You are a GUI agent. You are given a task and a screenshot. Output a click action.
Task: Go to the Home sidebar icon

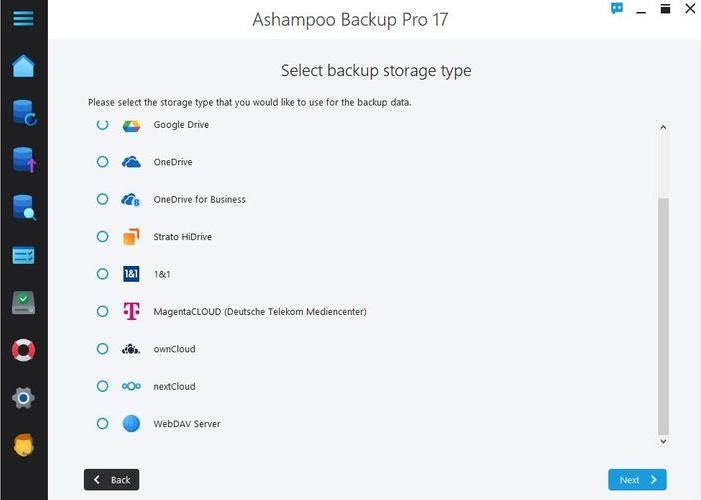point(23,66)
